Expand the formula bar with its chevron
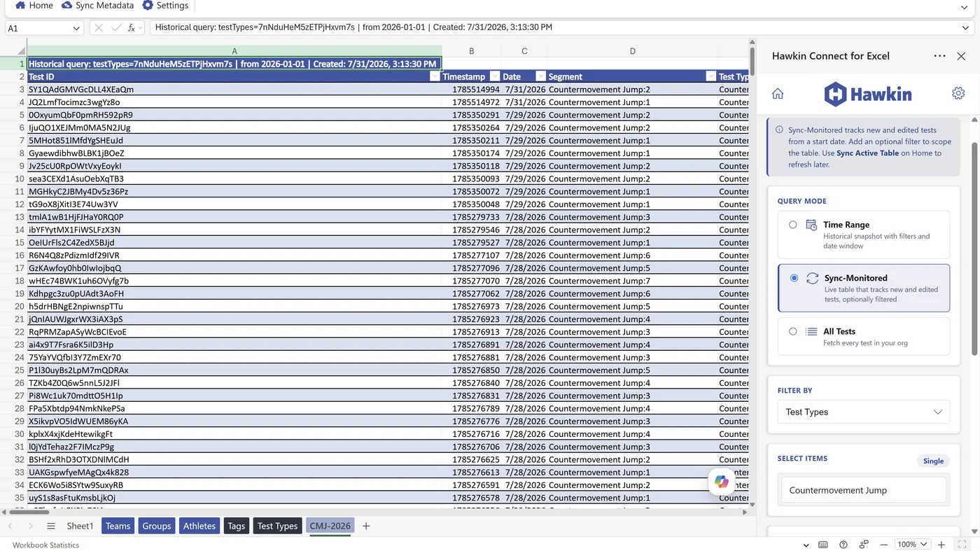Screen dimensions: 980x551 point(965,28)
